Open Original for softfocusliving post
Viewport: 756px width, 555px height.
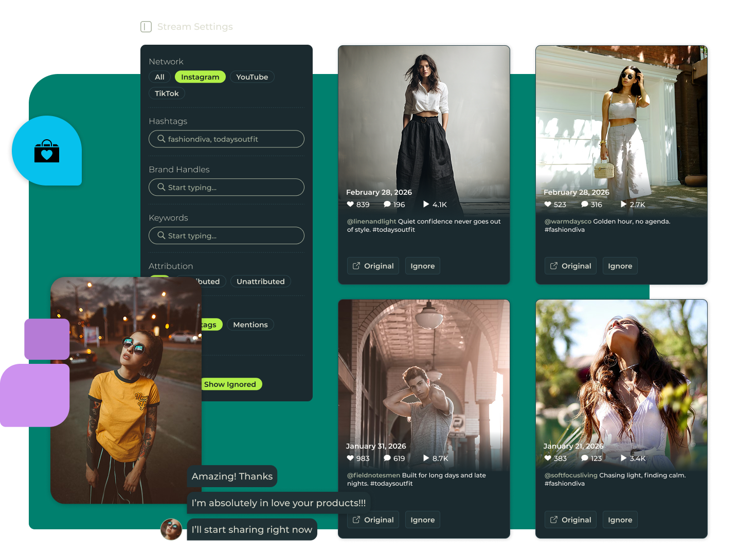coord(571,520)
